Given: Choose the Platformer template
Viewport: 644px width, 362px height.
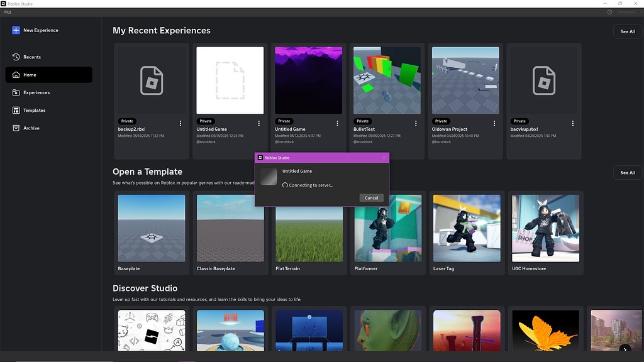Looking at the screenshot, I should pyautogui.click(x=388, y=233).
